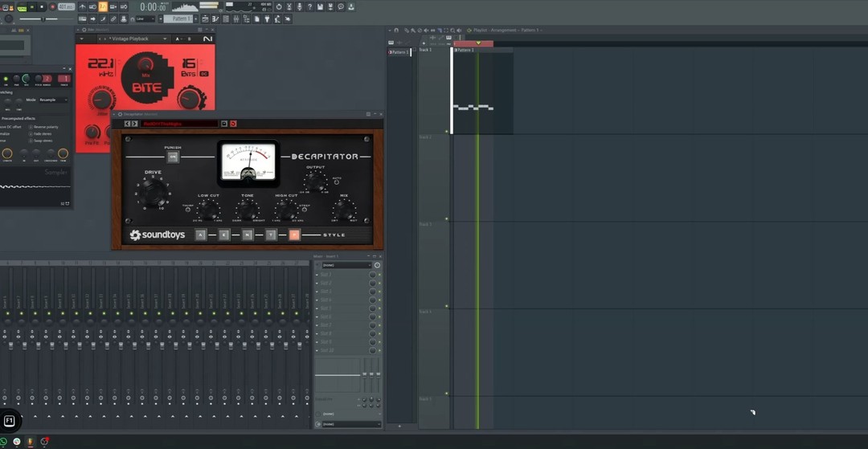Viewport: 868px width, 449px height.
Task: Open the piano roll view icon
Action: click(215, 18)
